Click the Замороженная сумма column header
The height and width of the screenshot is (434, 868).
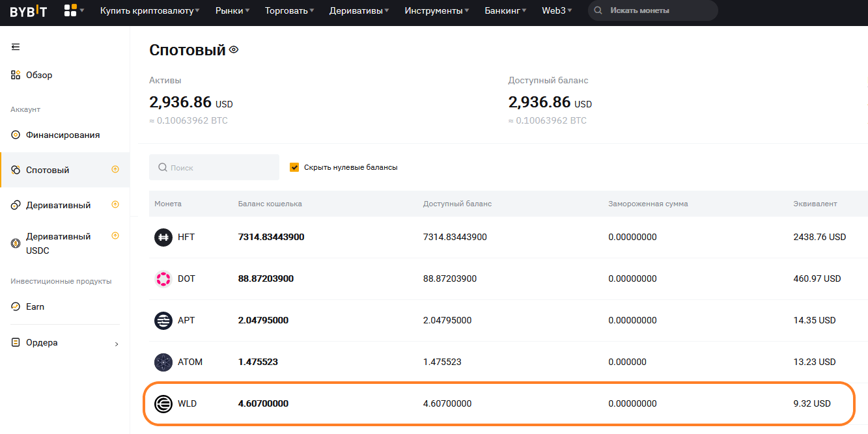648,204
